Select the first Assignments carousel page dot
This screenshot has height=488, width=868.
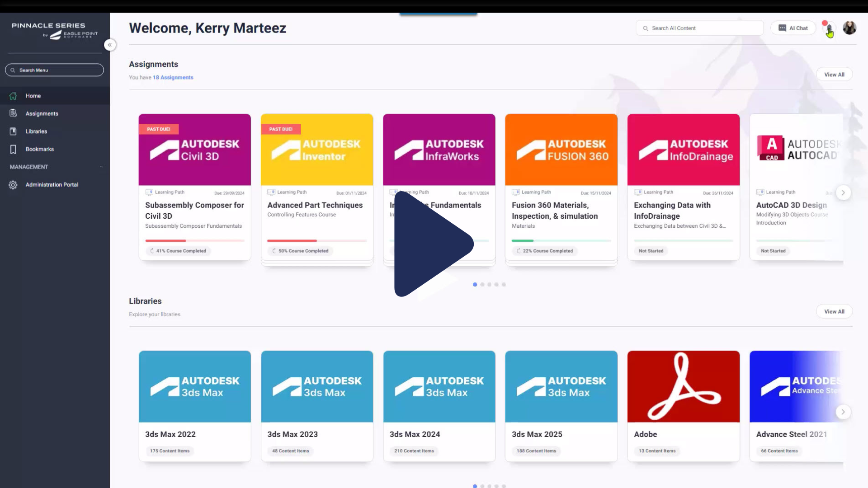pyautogui.click(x=475, y=285)
